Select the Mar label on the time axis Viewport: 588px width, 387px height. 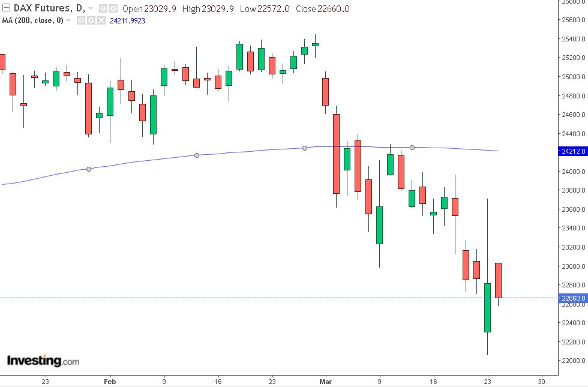[325, 381]
